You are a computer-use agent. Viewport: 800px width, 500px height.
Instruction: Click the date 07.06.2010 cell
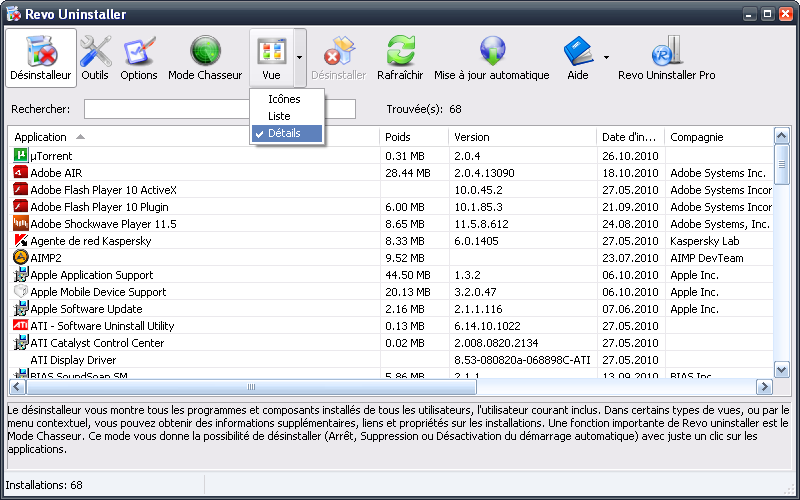click(x=630, y=309)
